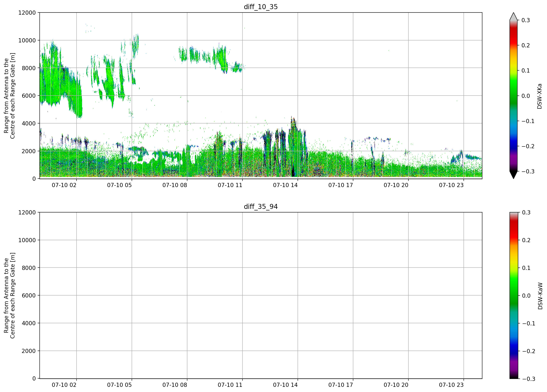This screenshot has height=392, width=547.
Task: Click the 07-10 08 tick label on bottom plot
Action: (175, 385)
